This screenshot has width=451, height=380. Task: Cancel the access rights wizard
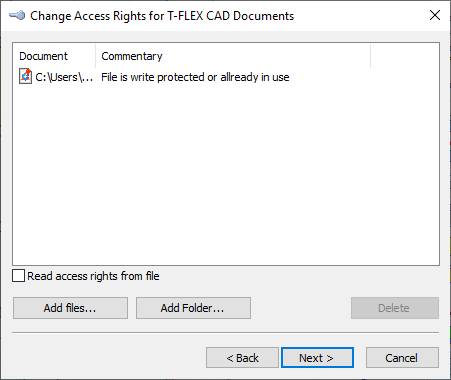coord(402,358)
